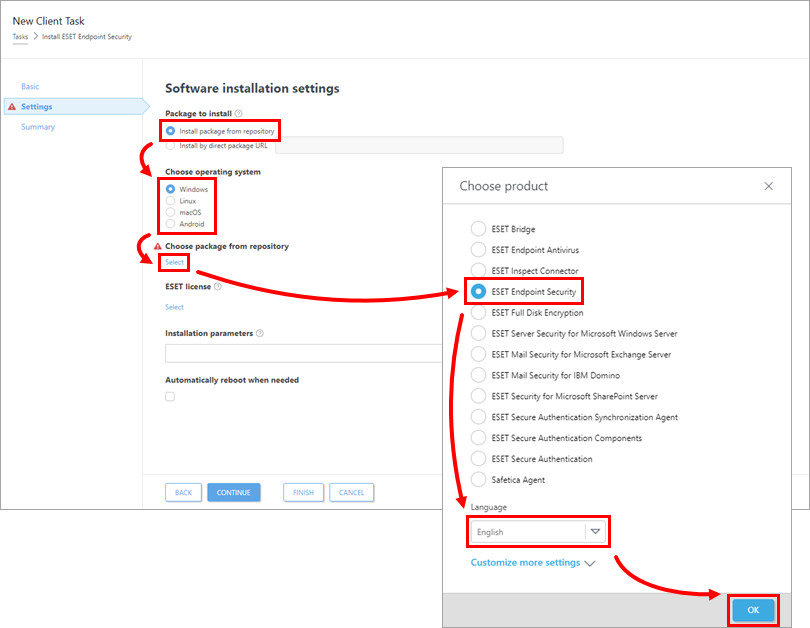The image size is (810, 628).
Task: Select Install by direct package URL option
Action: click(x=170, y=146)
